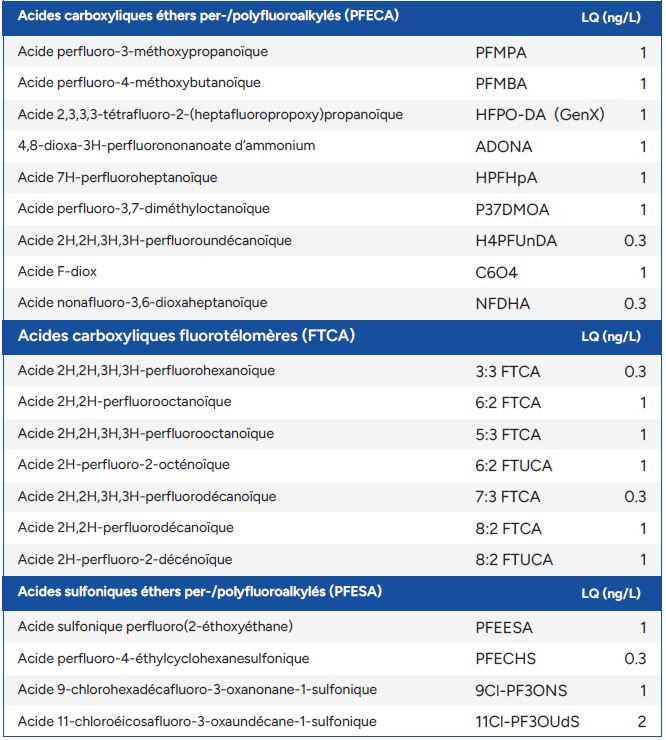Screen dimensions: 666x740
Task: Select Acide 7H-perfluoroheptanoïque compound name
Action: [118, 178]
